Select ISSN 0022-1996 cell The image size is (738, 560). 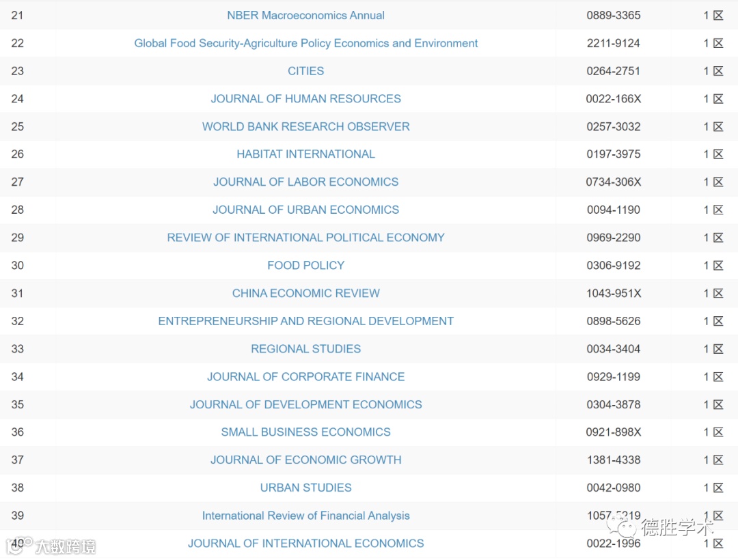(613, 543)
